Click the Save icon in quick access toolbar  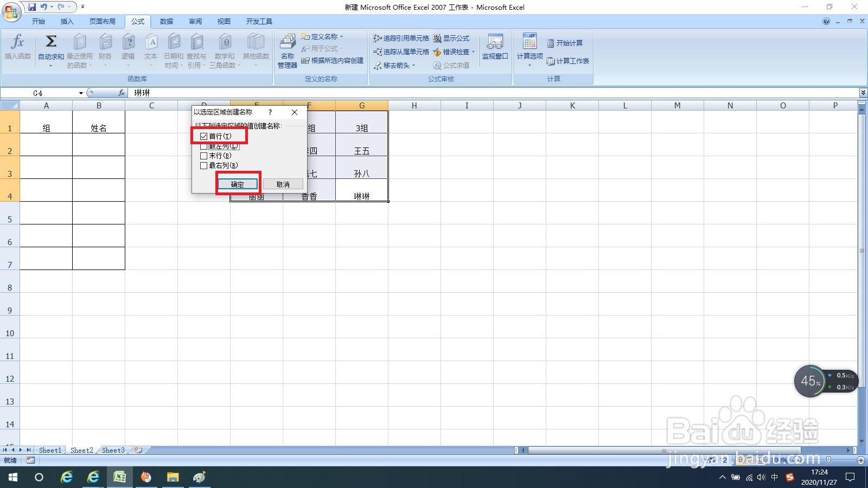pos(32,7)
